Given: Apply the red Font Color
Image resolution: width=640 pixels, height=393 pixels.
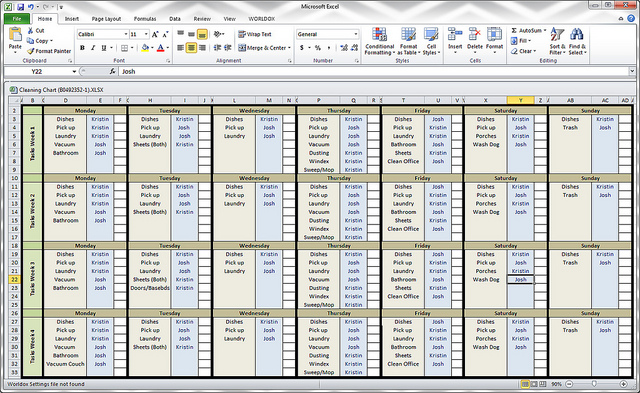Looking at the screenshot, I should coord(161,48).
